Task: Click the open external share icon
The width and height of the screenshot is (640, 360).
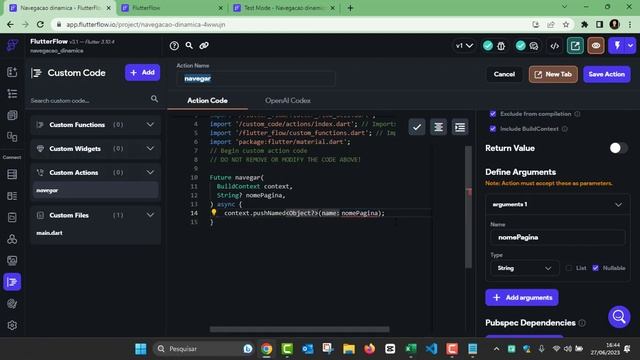Action: [x=575, y=46]
